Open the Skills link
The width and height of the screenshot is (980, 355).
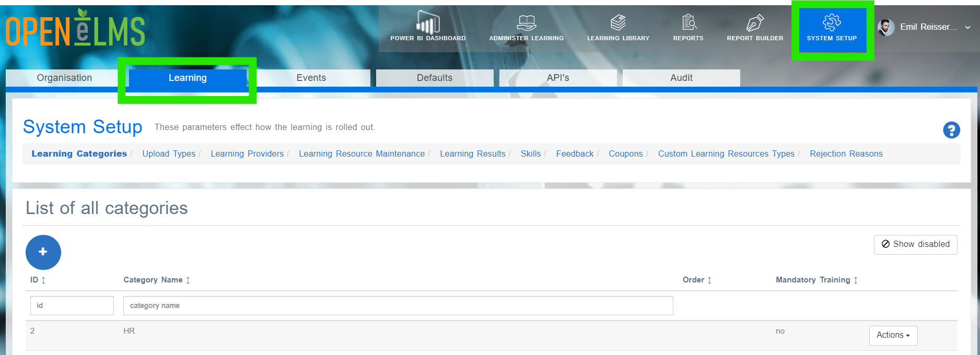click(531, 153)
